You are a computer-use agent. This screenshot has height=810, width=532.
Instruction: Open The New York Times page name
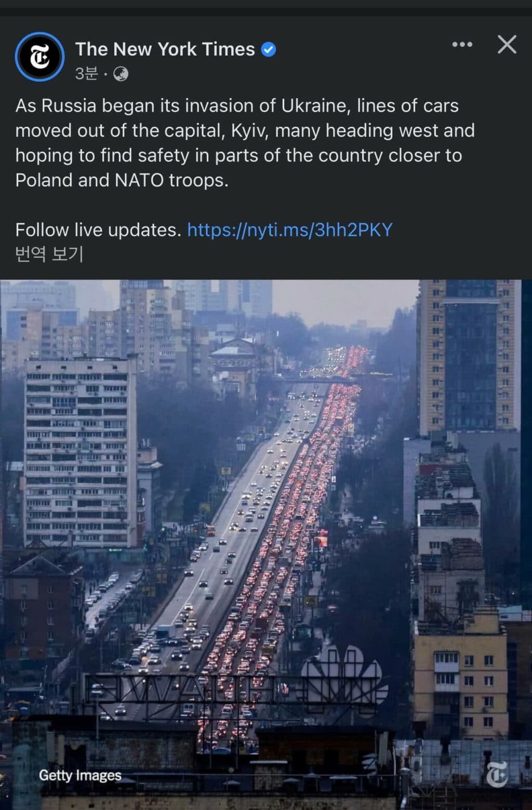pyautogui.click(x=165, y=49)
